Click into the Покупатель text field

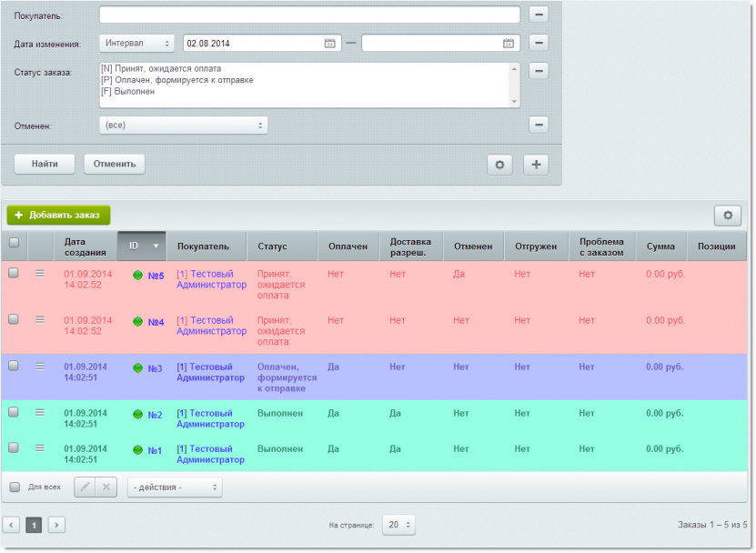[309, 15]
